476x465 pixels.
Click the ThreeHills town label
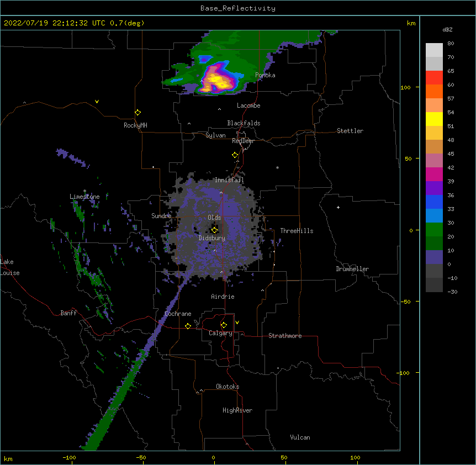[297, 231]
